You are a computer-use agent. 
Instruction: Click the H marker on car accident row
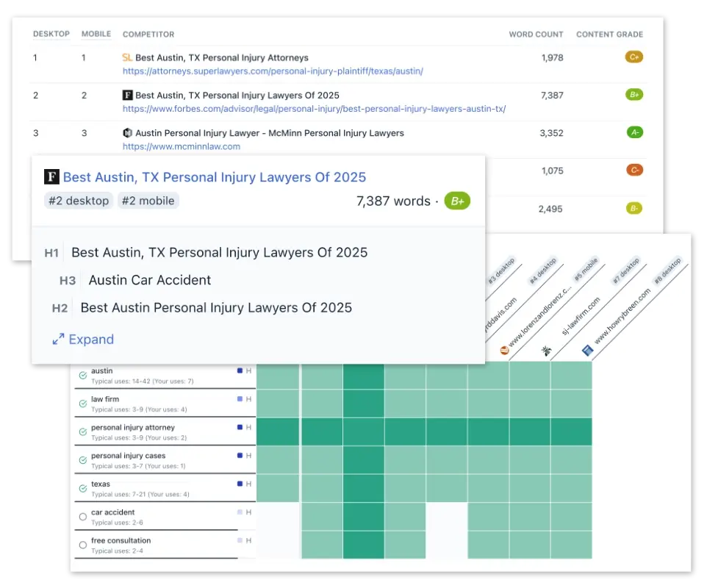point(248,512)
